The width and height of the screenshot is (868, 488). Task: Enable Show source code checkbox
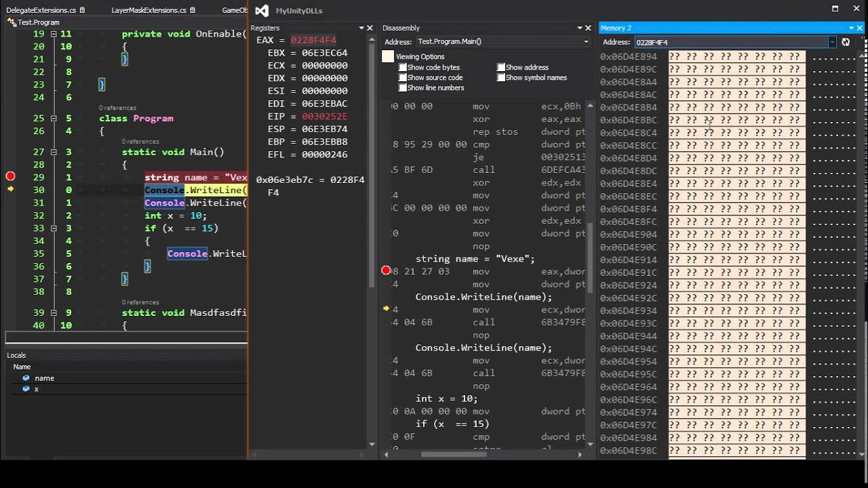(x=402, y=77)
